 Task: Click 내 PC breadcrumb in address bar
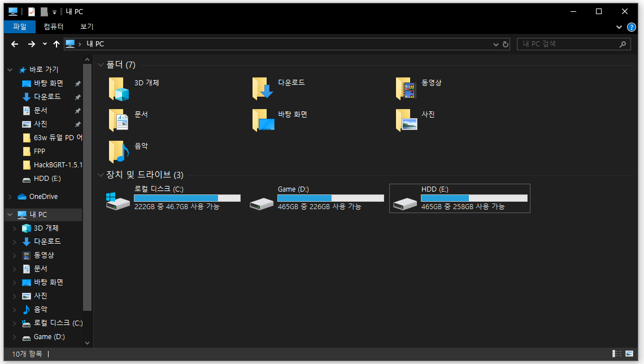95,44
